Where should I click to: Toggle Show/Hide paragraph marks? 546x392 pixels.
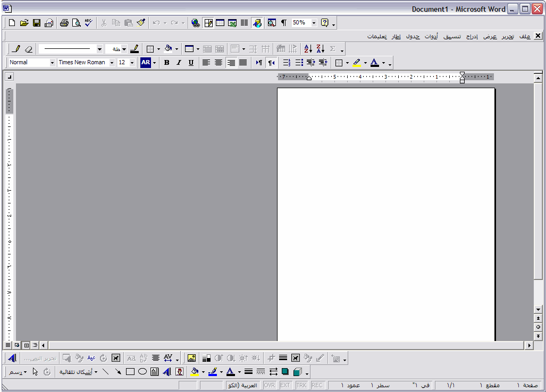point(284,23)
